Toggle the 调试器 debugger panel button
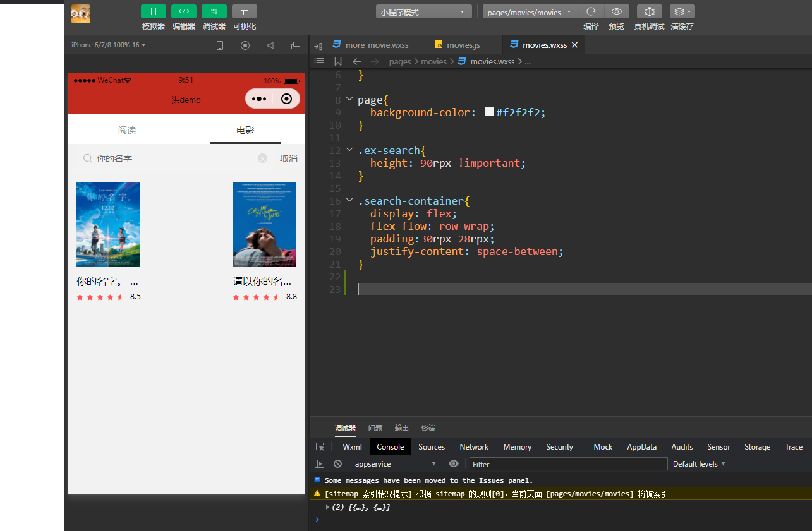Image resolution: width=812 pixels, height=531 pixels. [214, 11]
